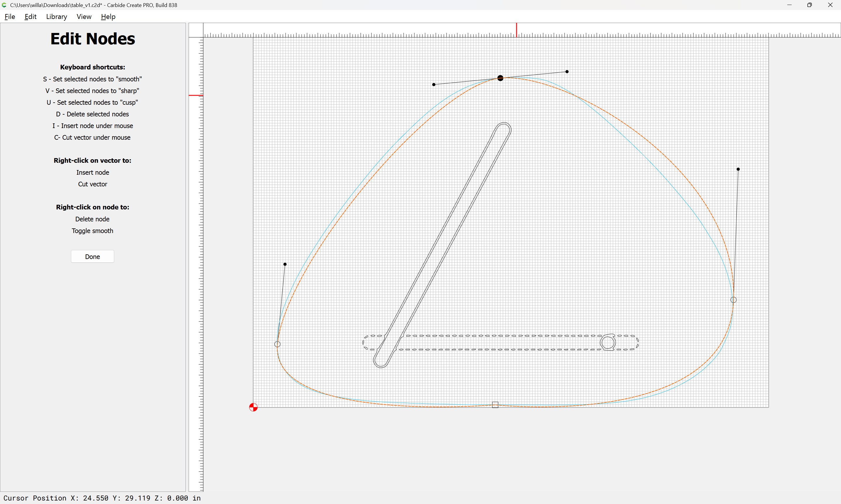Click the Carbide Create title bar icon
This screenshot has width=841, height=504.
click(4, 5)
